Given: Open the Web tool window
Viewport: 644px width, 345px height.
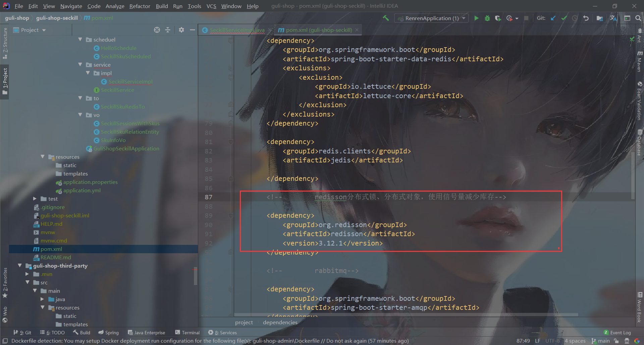Looking at the screenshot, I should coord(5,315).
